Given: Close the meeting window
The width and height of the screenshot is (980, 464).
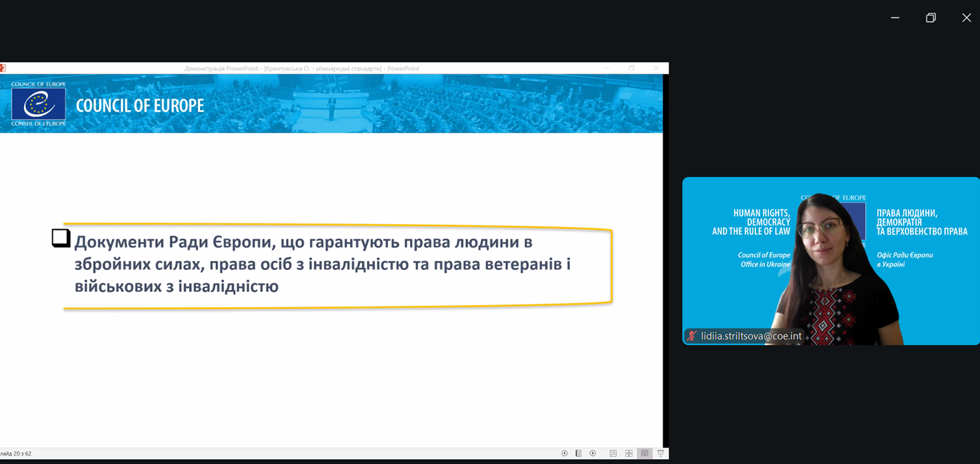Looking at the screenshot, I should pos(967,18).
